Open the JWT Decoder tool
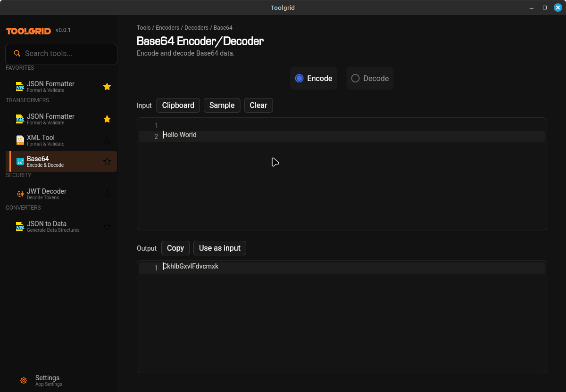566x392 pixels. [47, 194]
